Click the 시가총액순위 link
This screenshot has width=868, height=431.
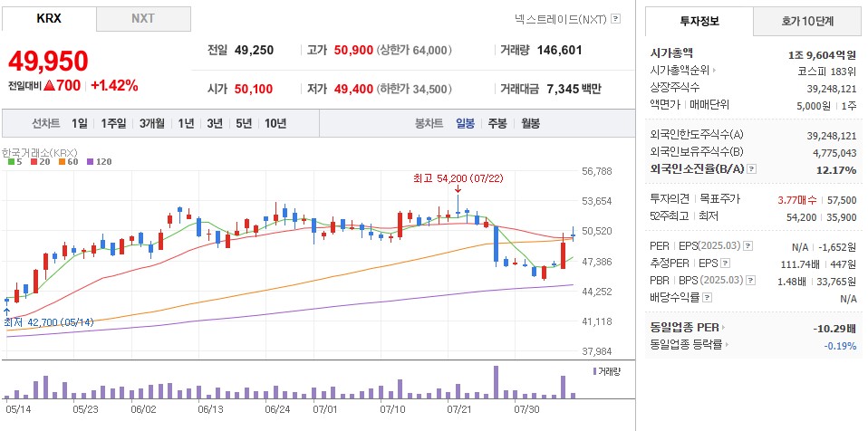tap(680, 71)
